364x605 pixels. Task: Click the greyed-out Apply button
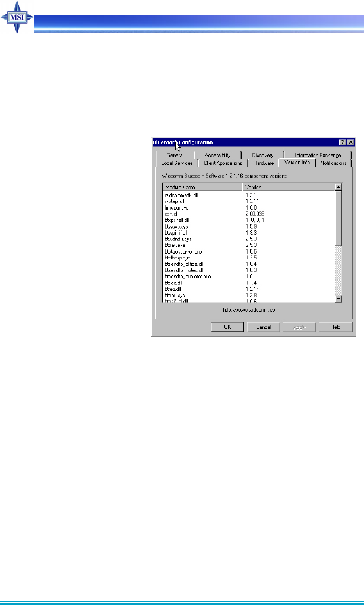coord(299,327)
